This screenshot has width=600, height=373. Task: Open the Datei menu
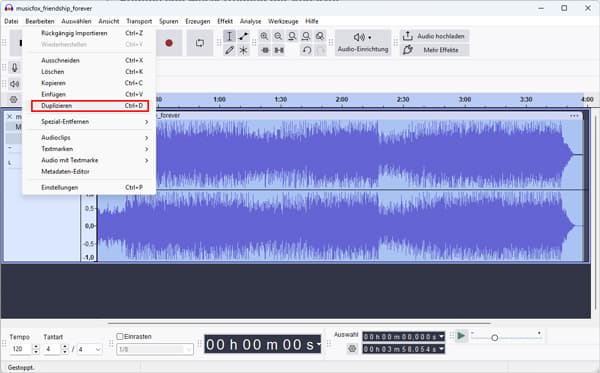click(11, 21)
